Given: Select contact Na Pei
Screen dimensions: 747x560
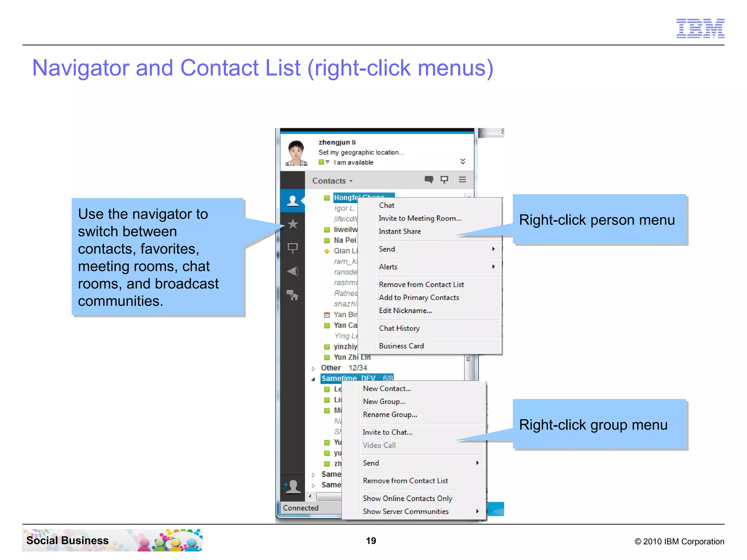Looking at the screenshot, I should coord(345,240).
